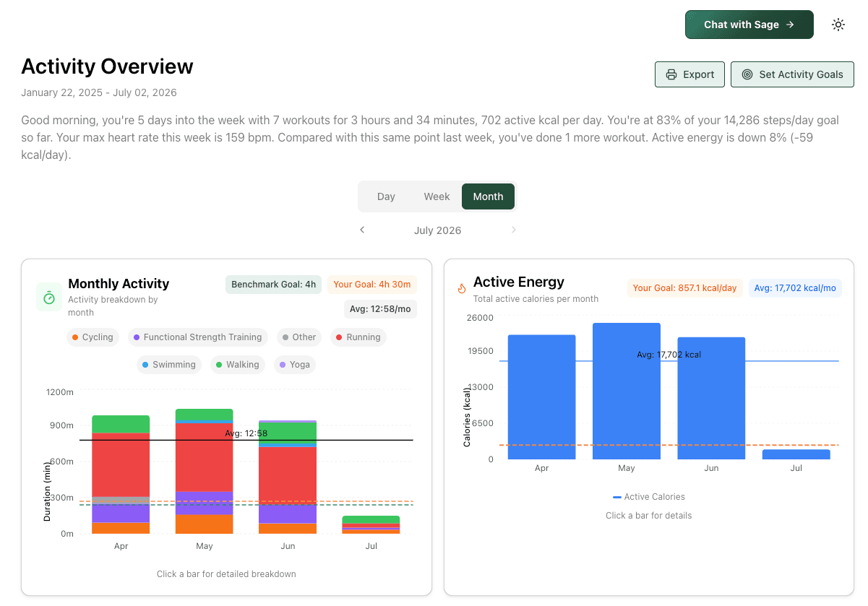The image size is (868, 606).
Task: Toggle the Running legend filter
Action: (x=358, y=337)
